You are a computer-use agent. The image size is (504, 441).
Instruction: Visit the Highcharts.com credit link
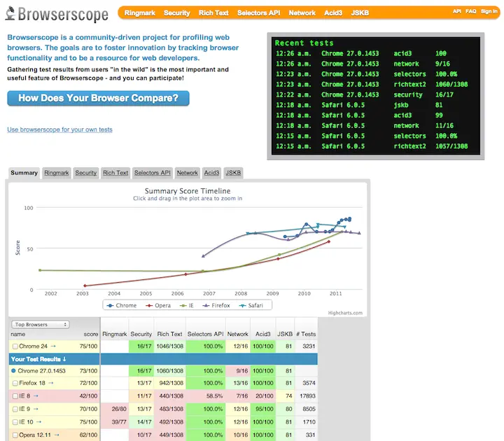point(345,313)
